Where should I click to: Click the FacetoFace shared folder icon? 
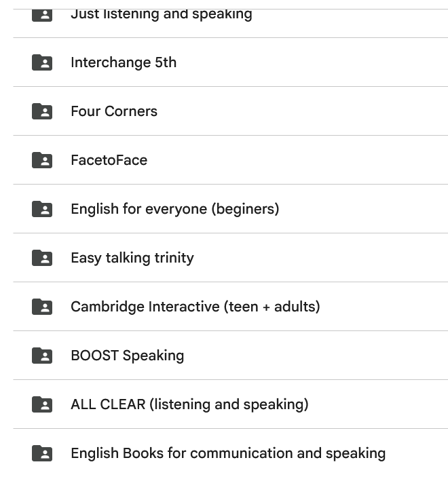pos(42,160)
